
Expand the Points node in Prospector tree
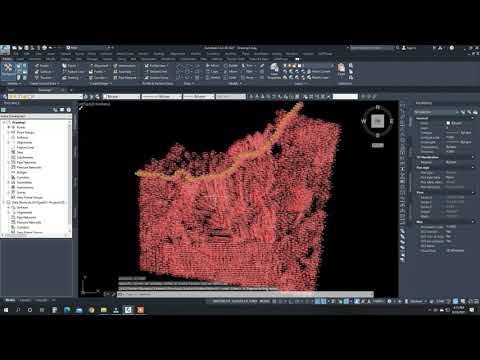pyautogui.click(x=9, y=127)
